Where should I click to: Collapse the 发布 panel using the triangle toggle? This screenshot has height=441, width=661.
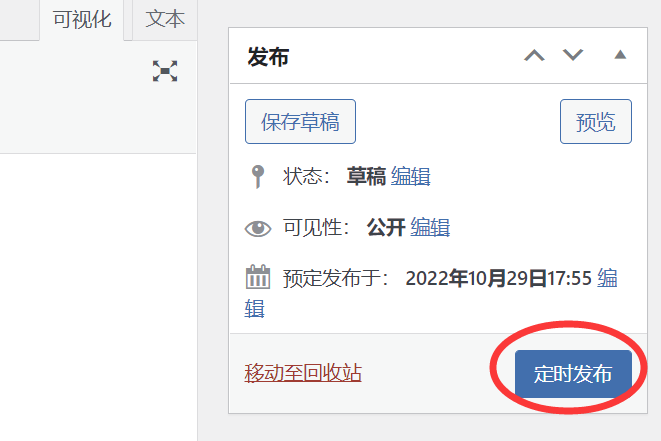620,54
